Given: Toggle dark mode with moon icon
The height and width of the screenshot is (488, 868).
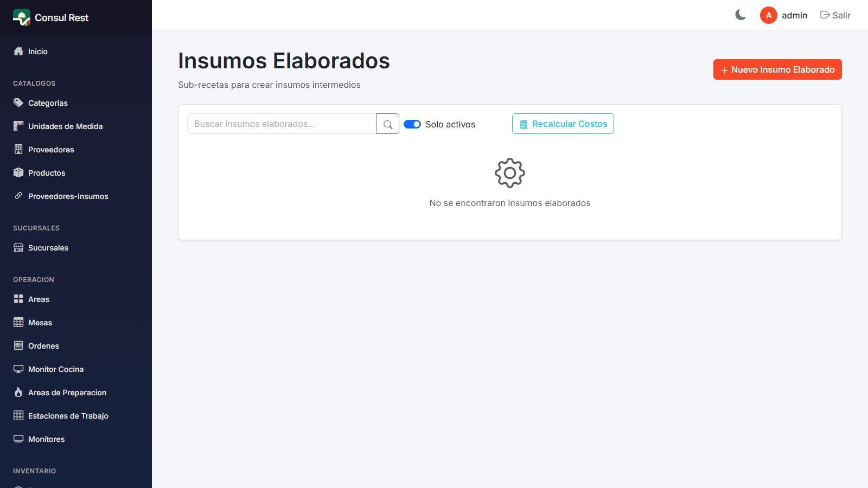Looking at the screenshot, I should pyautogui.click(x=741, y=15).
